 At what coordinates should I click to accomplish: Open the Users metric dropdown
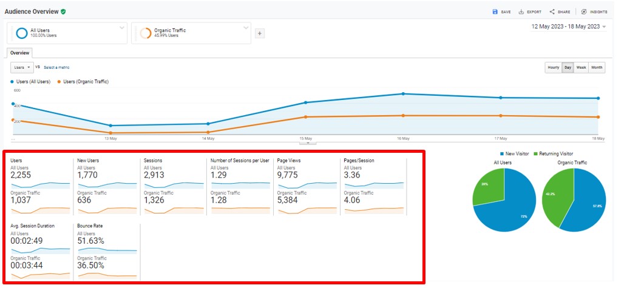pyautogui.click(x=22, y=67)
